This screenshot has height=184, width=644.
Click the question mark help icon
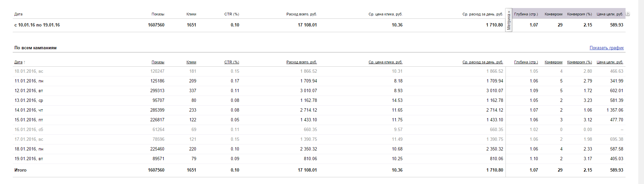pos(628,14)
